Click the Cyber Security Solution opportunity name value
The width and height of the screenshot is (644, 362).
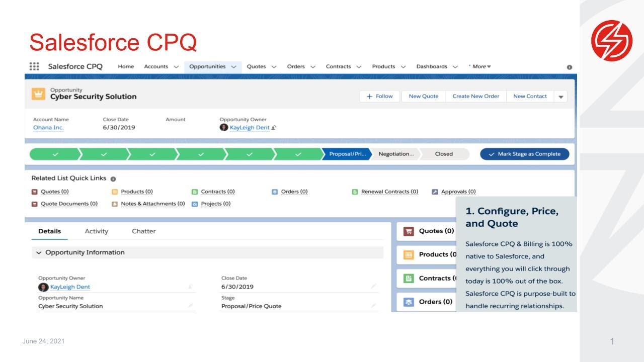coord(70,306)
